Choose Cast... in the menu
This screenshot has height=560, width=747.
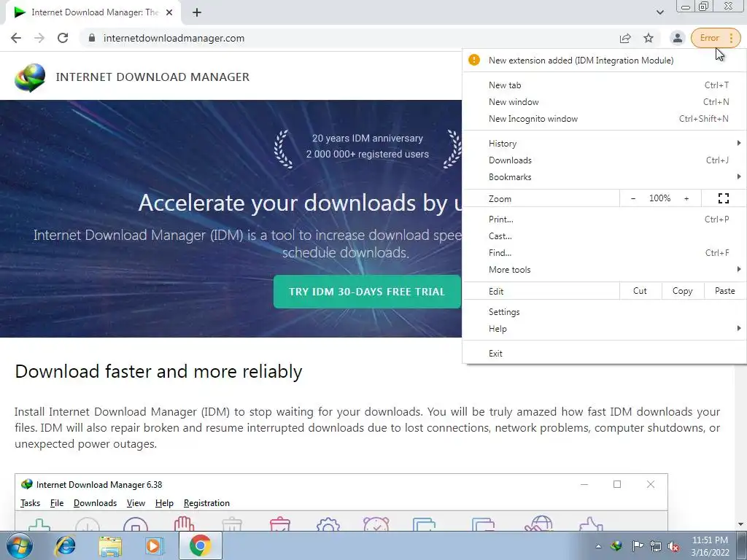(x=604, y=236)
